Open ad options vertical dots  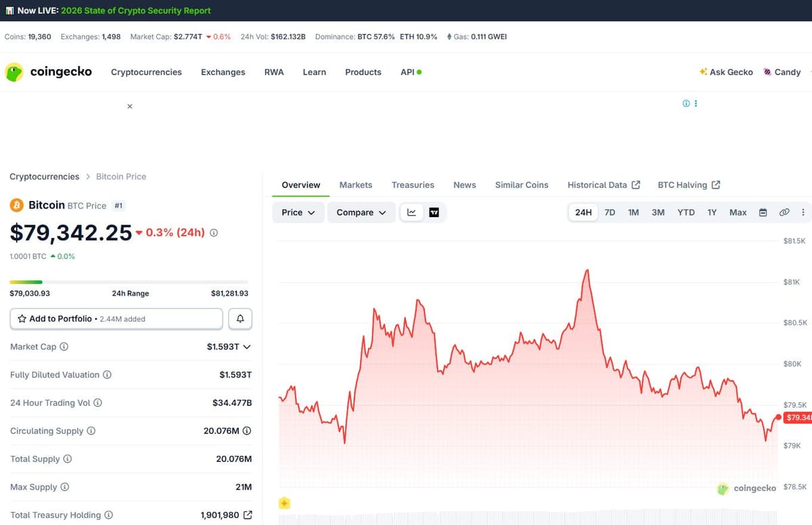[x=696, y=104]
